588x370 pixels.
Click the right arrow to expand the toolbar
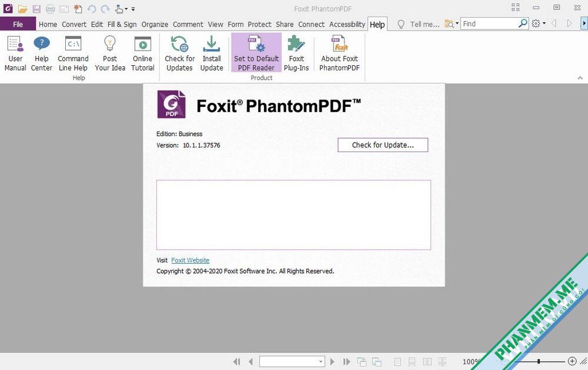584,23
